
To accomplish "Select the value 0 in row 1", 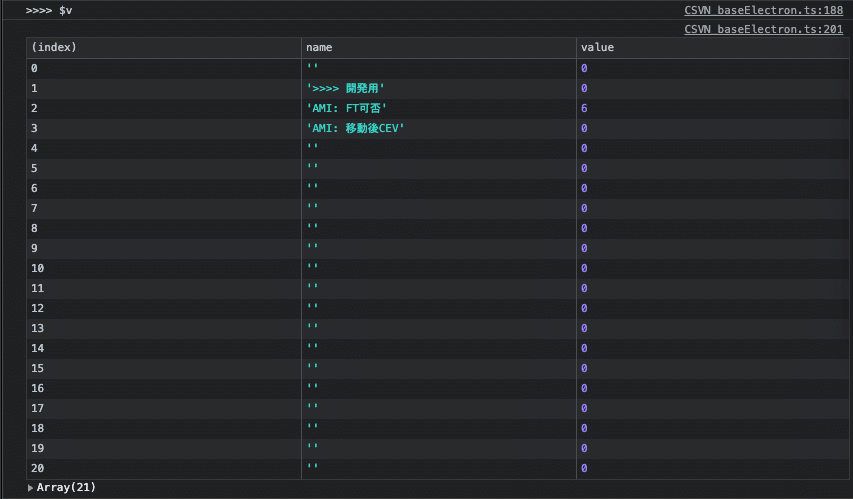I will (584, 88).
